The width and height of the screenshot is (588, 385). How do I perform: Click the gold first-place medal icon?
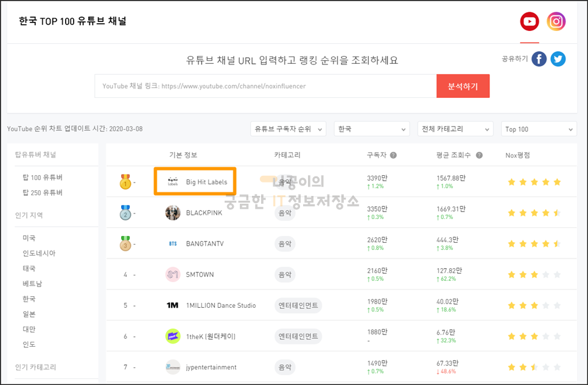coord(125,182)
